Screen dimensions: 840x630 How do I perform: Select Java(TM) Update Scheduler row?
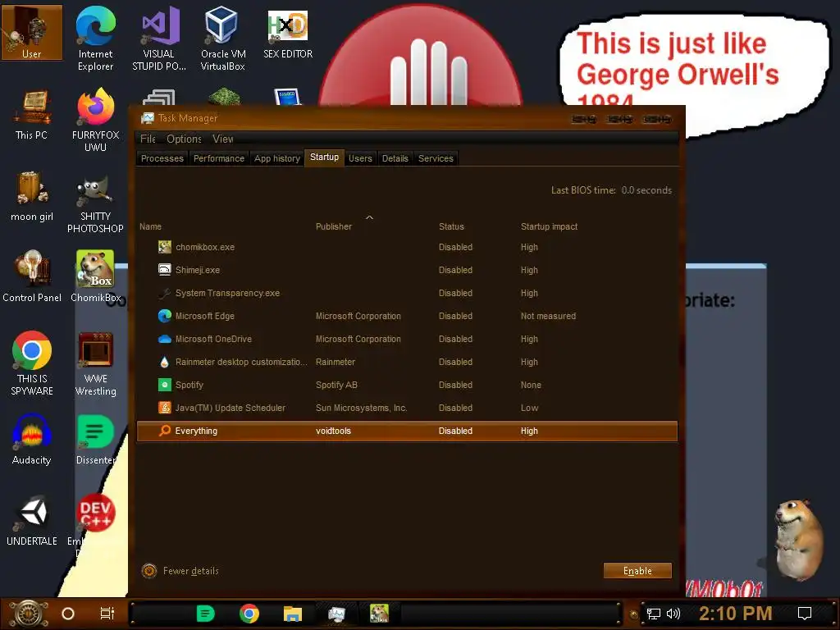pyautogui.click(x=407, y=408)
